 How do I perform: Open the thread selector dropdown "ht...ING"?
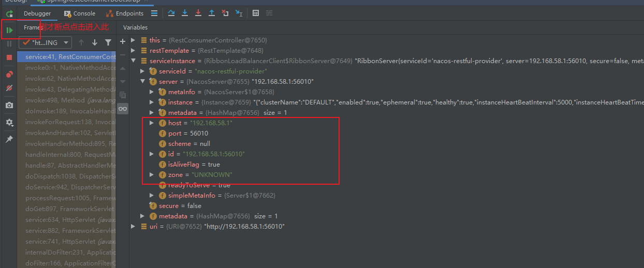[45, 42]
